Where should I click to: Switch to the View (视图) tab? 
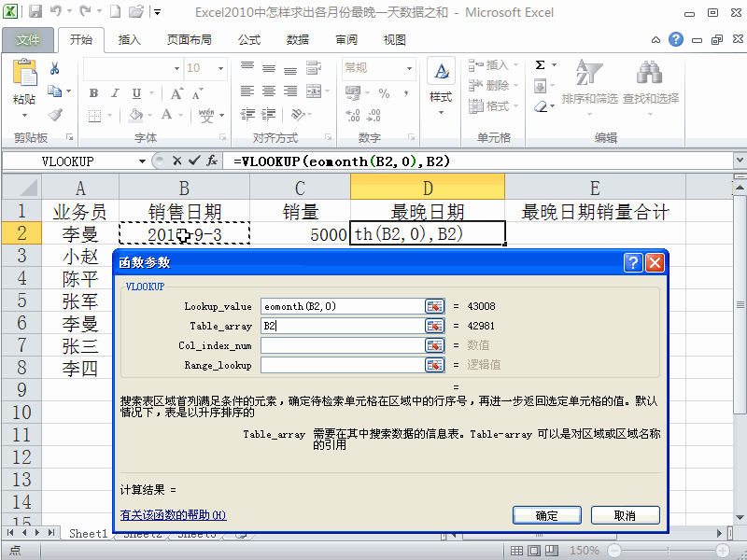click(394, 40)
